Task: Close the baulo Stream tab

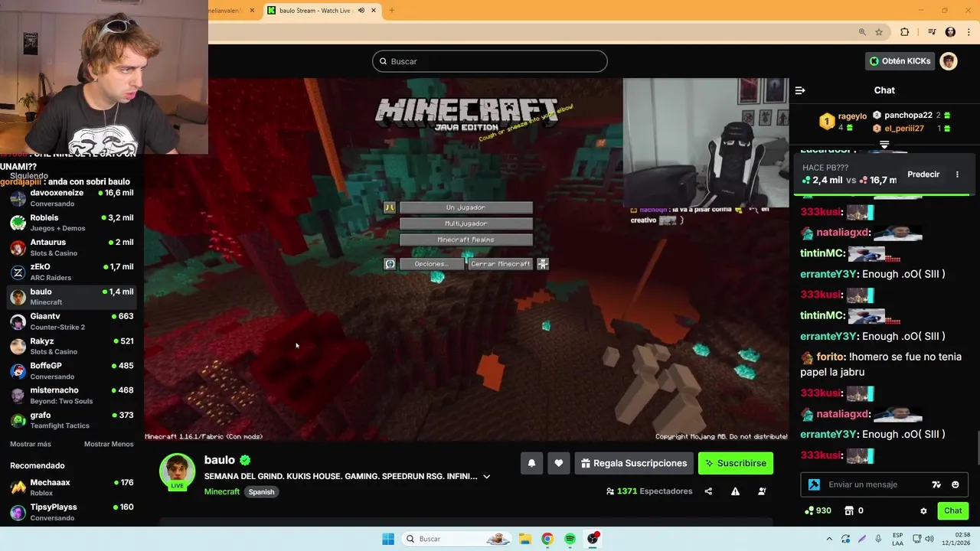Action: click(x=374, y=11)
